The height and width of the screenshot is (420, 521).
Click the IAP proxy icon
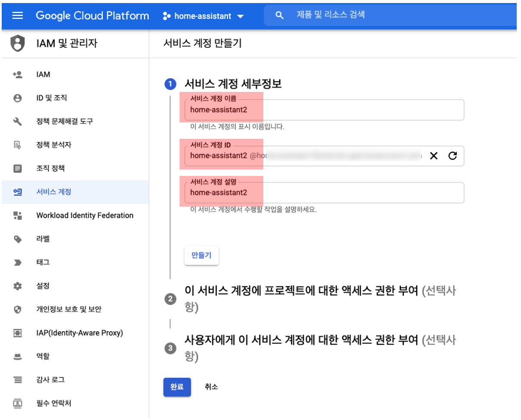pos(18,333)
